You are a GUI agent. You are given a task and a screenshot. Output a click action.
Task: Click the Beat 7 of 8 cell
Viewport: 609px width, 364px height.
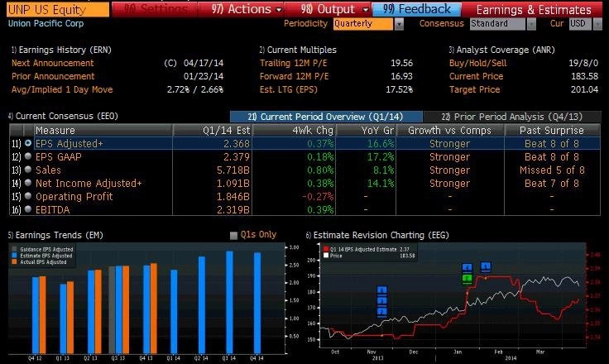(x=552, y=184)
